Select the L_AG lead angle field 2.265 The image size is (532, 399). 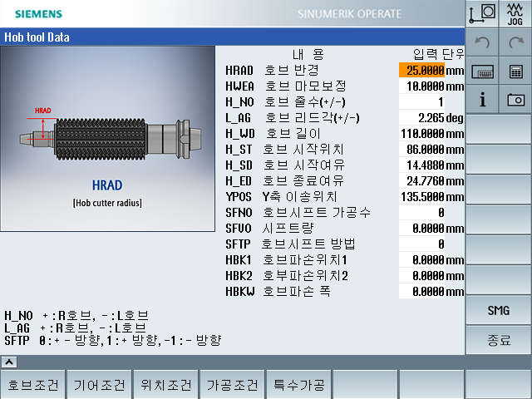421,118
